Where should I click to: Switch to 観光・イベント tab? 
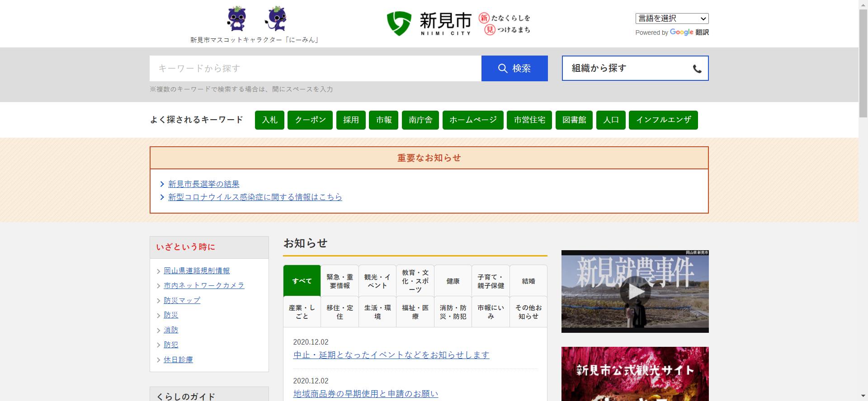pos(377,281)
